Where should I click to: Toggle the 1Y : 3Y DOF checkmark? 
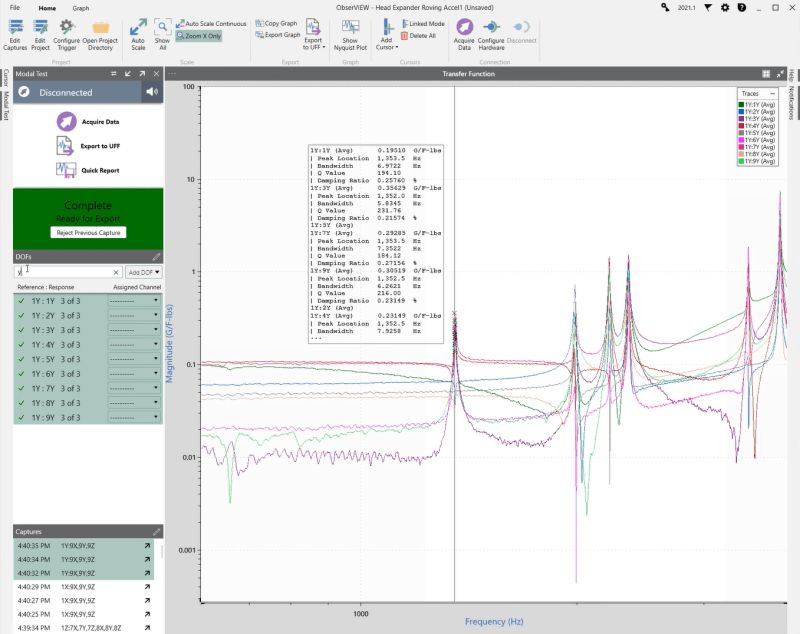point(21,330)
